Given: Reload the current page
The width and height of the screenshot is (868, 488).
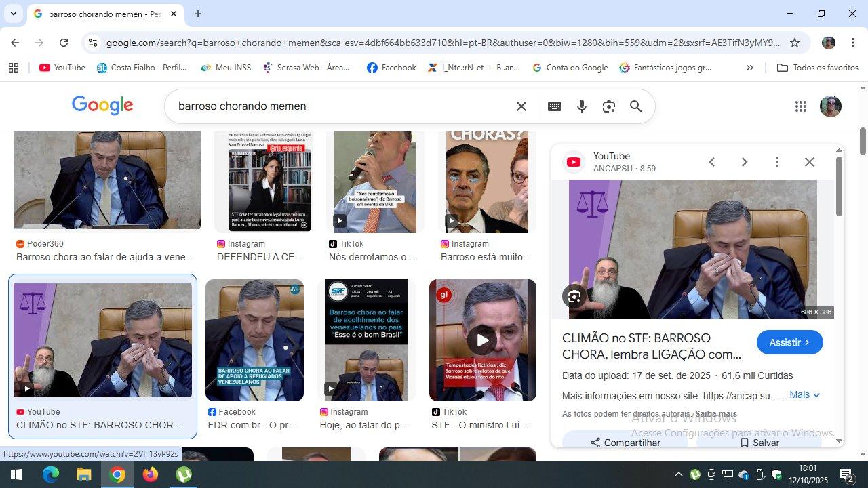Looking at the screenshot, I should pos(64,43).
